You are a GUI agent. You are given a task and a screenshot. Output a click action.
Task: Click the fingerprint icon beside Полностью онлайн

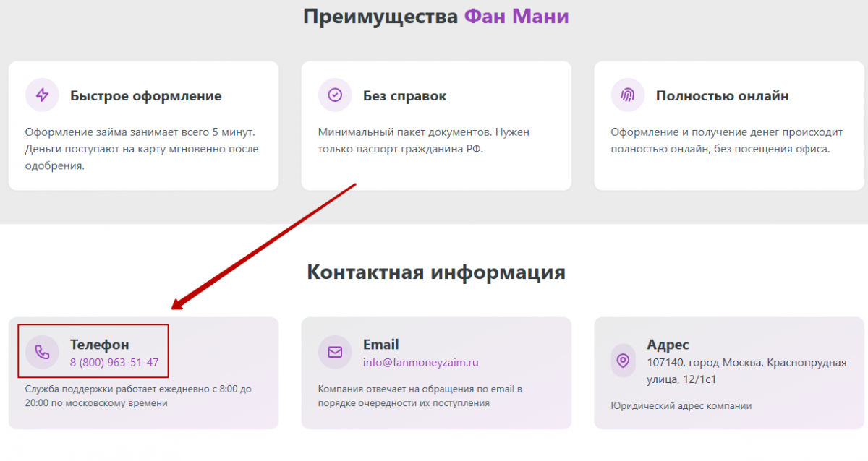click(627, 95)
